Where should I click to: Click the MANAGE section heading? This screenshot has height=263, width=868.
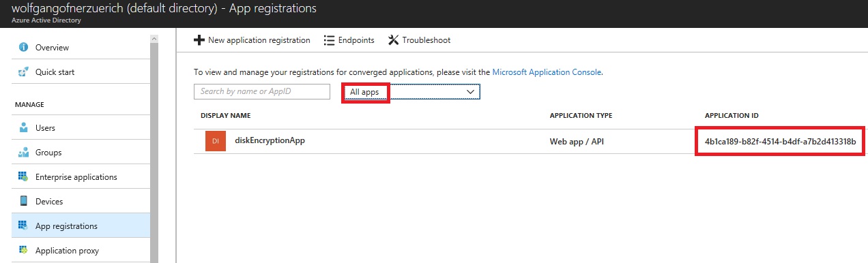coord(29,105)
